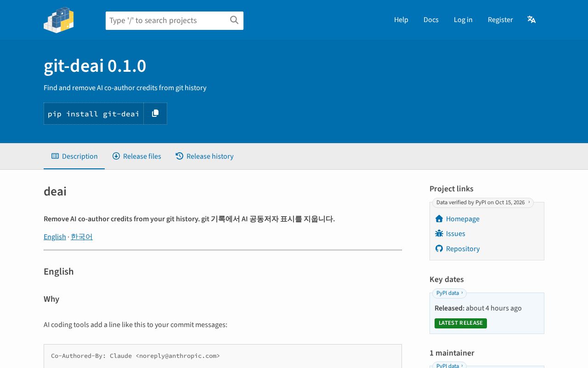Click the 'Project links' heading

point(452,189)
